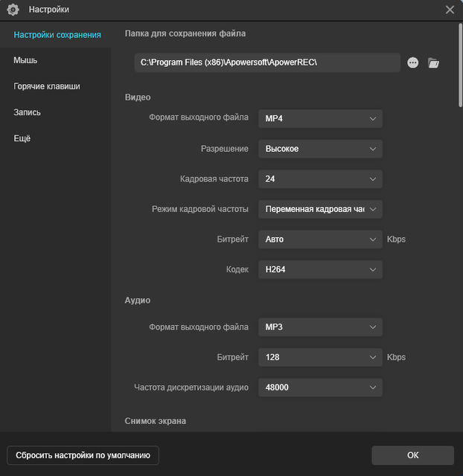Expand the video Битрейт dropdown showing Авто
The height and width of the screenshot is (476, 463).
[320, 239]
